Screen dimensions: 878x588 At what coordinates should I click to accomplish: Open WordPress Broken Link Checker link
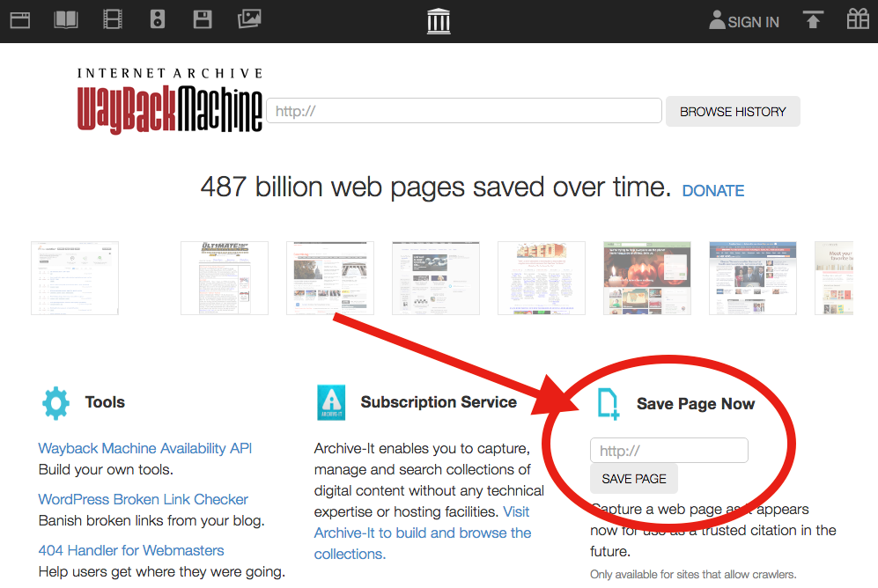pyautogui.click(x=144, y=500)
